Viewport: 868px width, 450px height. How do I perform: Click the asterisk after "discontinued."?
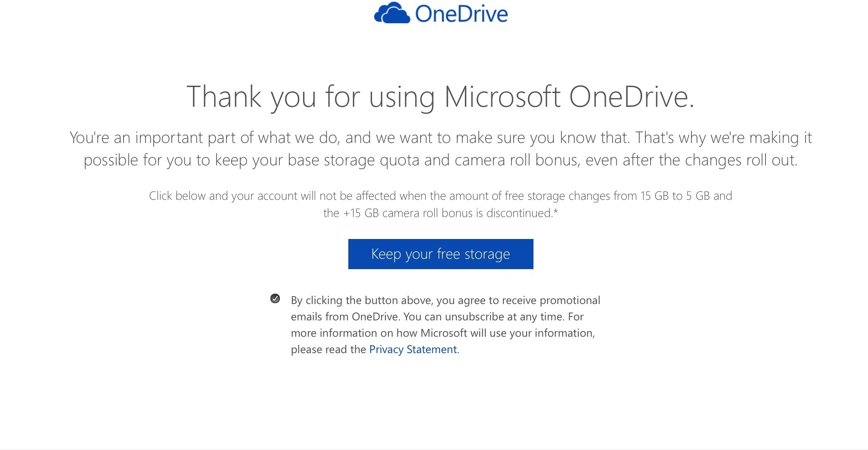click(x=555, y=211)
